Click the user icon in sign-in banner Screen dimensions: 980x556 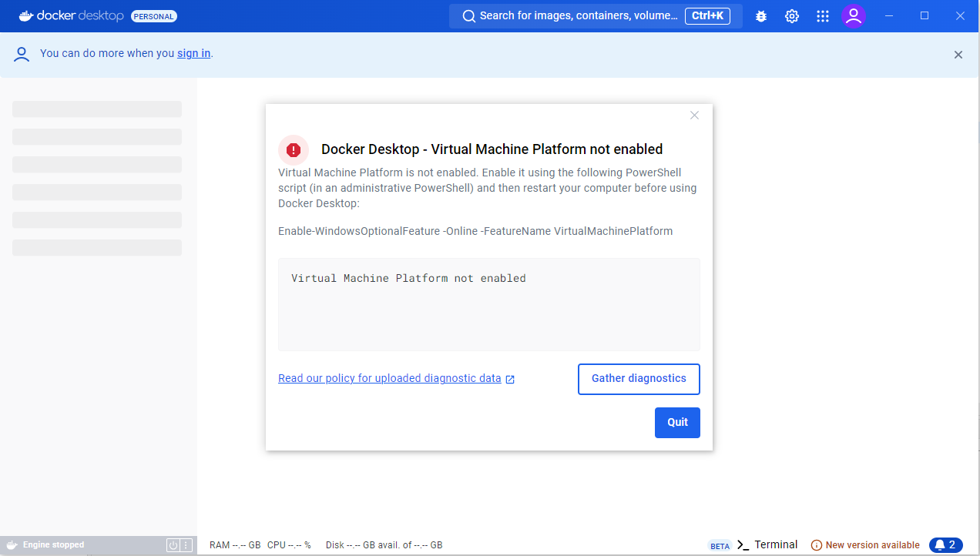click(x=22, y=54)
